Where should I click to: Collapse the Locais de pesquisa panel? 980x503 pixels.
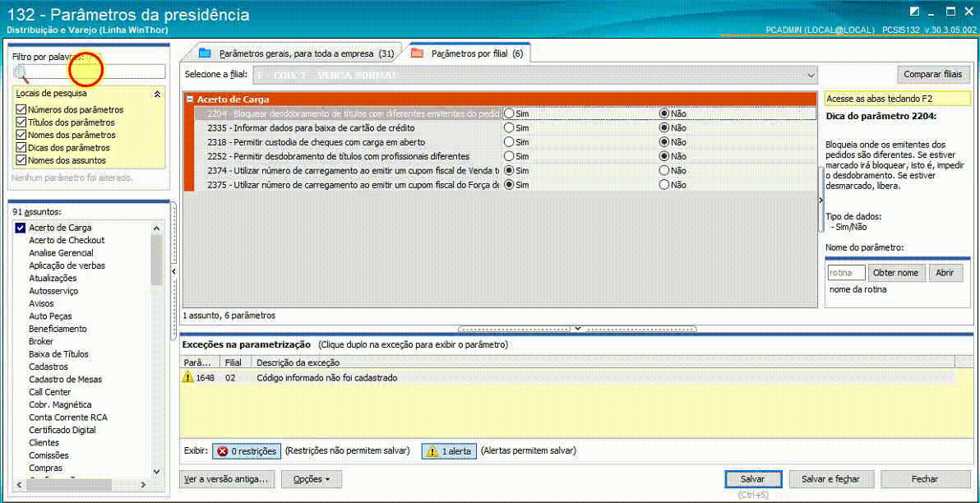pyautogui.click(x=158, y=94)
